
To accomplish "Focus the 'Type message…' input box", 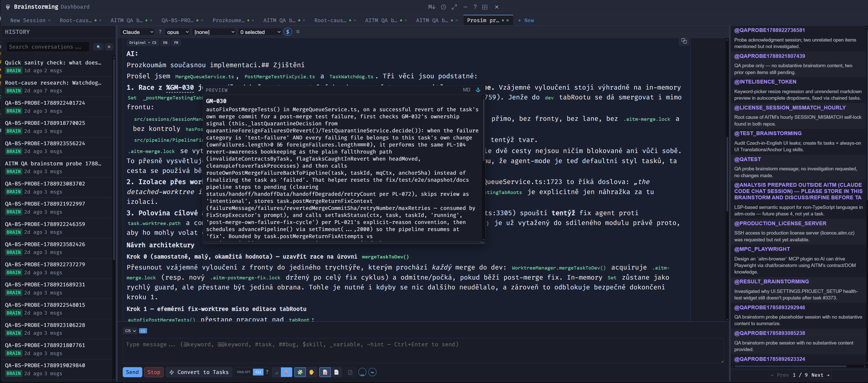I will pyautogui.click(x=423, y=351).
